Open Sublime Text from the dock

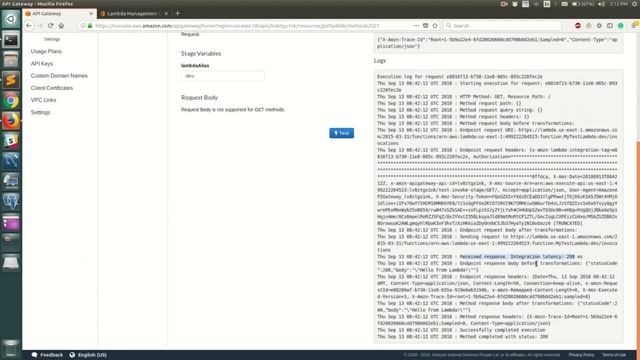click(x=11, y=80)
